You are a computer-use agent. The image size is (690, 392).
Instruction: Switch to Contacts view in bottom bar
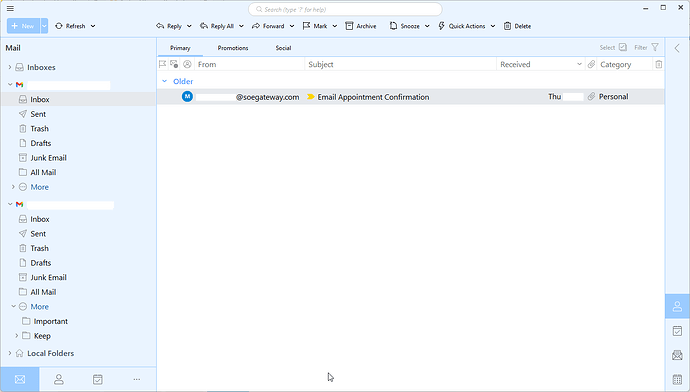(59, 379)
